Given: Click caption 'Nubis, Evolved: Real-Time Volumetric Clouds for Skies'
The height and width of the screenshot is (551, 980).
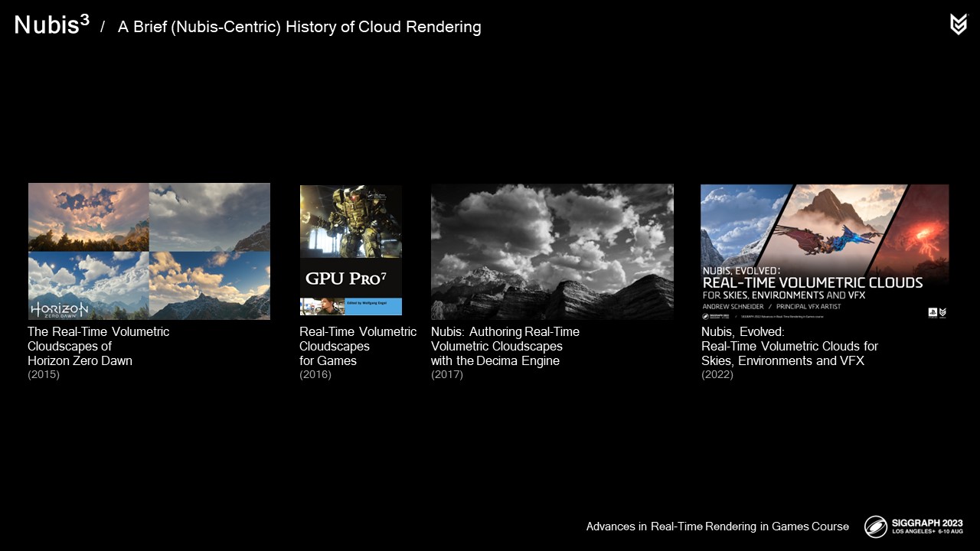Looking at the screenshot, I should [x=789, y=346].
